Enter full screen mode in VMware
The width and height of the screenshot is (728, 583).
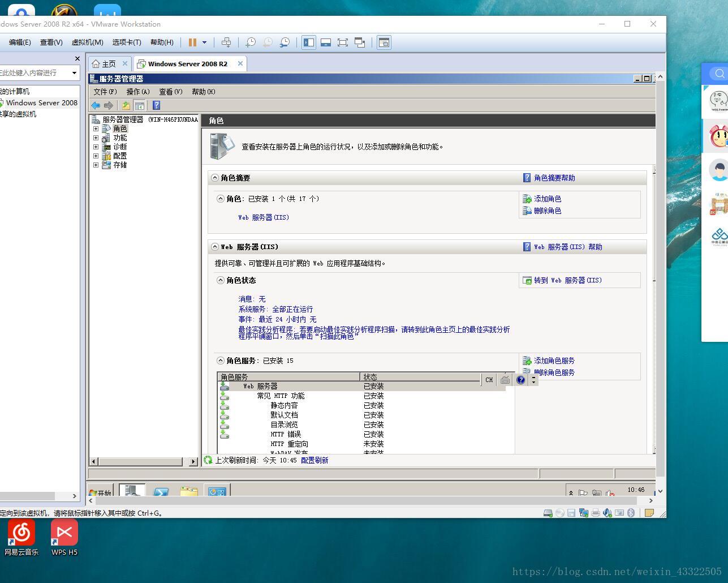coord(342,42)
